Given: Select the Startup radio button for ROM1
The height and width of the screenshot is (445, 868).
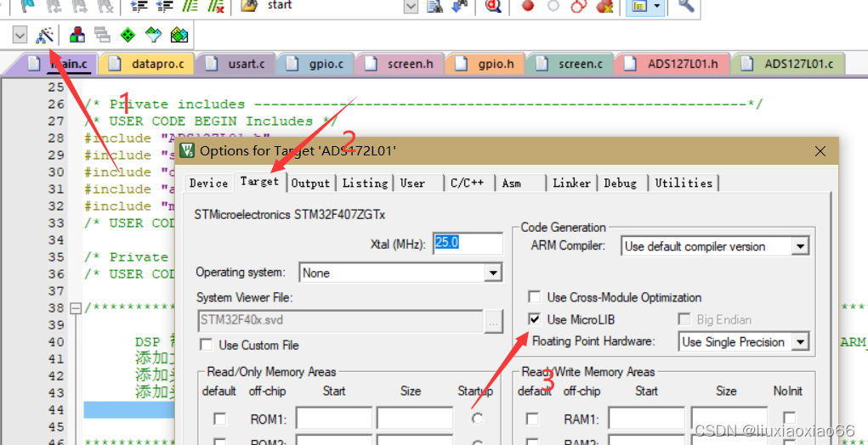Looking at the screenshot, I should [x=477, y=419].
